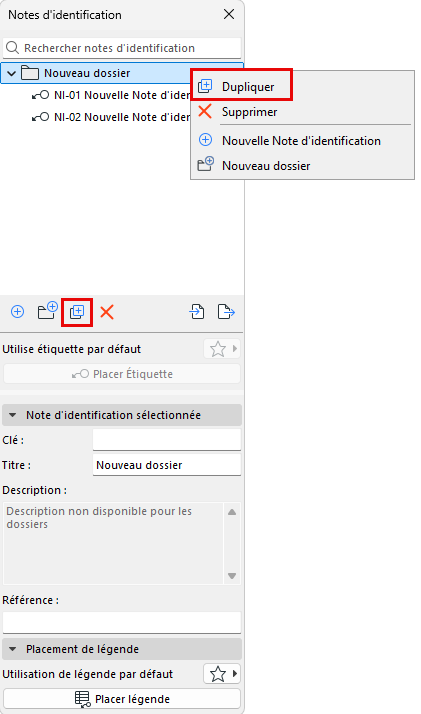Click the Rechercher notes d'identification field
Viewport: 421px width, 714px height.
click(x=122, y=48)
